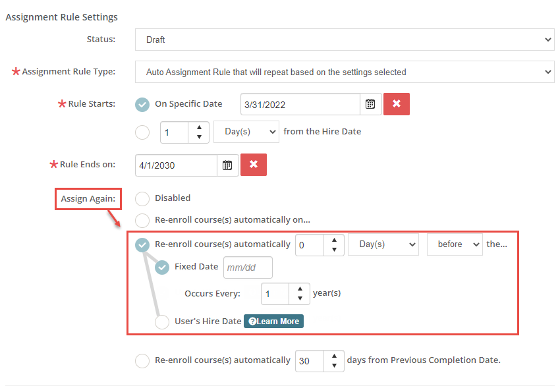Click the Occurs Every number field
The height and width of the screenshot is (392, 560).
pos(275,294)
